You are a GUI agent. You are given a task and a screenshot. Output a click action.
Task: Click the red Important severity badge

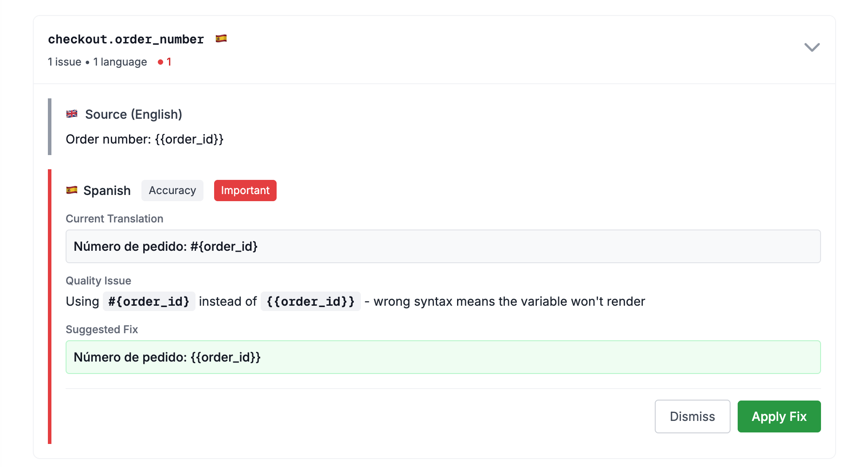(x=245, y=191)
